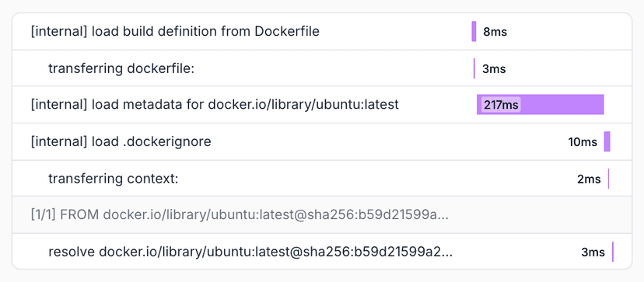This screenshot has height=282, width=644.
Task: Click the 3ms label beside transferring dockerfile
Action: pos(494,69)
